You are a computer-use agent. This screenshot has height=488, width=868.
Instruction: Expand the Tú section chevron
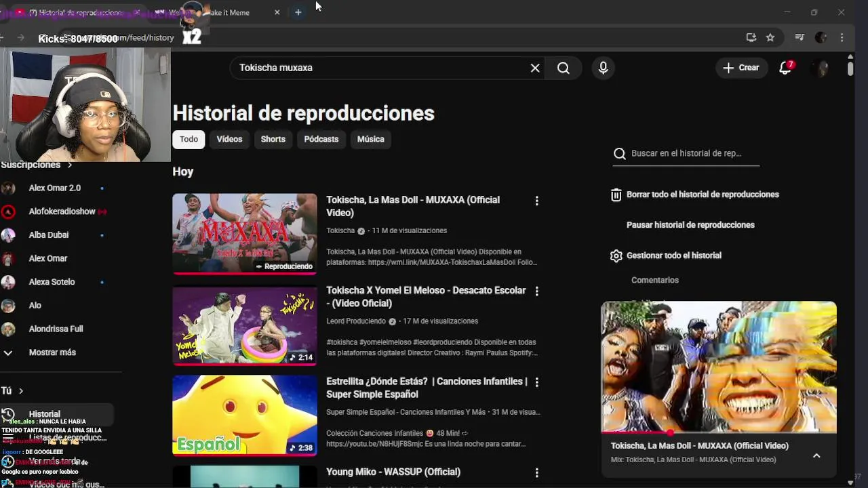21,391
